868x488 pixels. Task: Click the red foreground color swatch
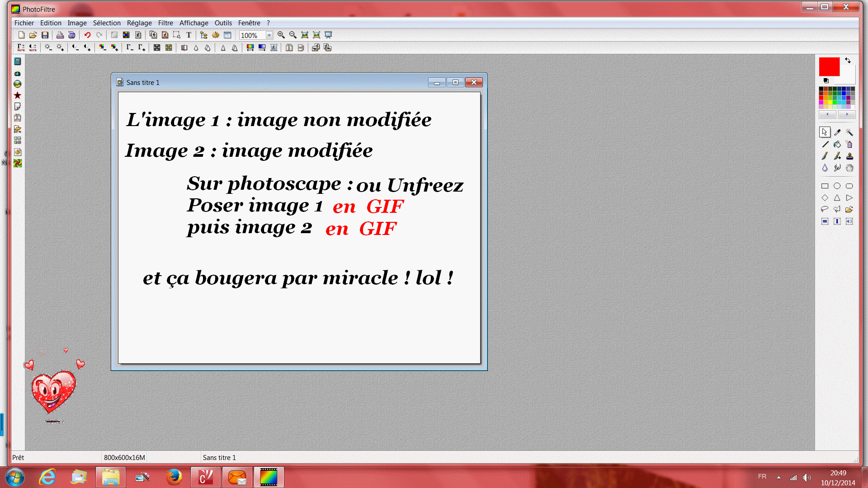pyautogui.click(x=829, y=66)
